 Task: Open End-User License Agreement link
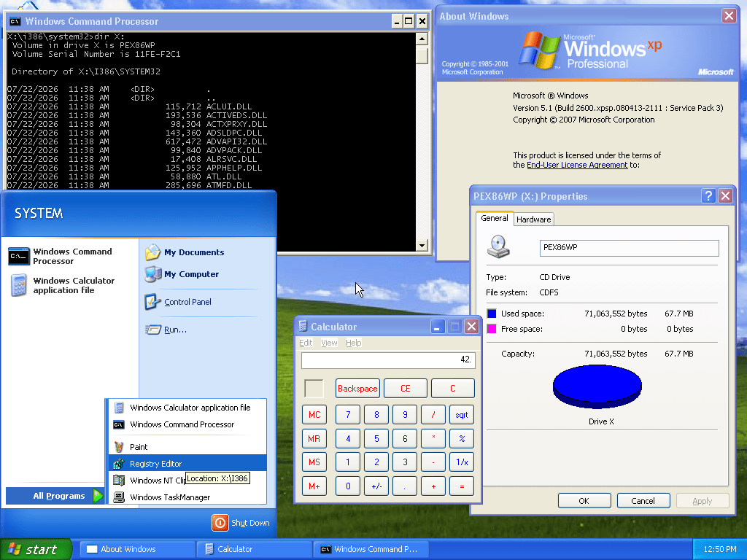[577, 165]
